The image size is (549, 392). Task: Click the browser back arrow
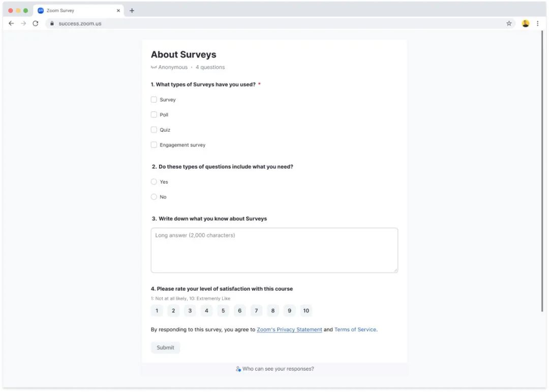coord(11,23)
